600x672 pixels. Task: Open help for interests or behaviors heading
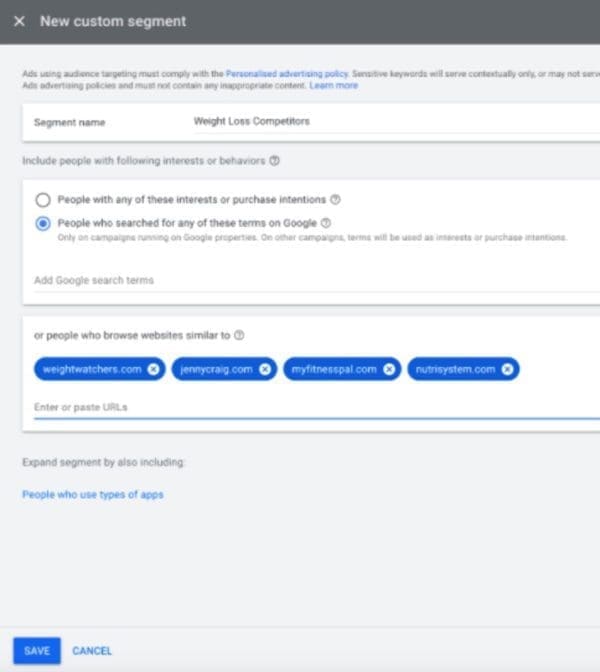274,160
